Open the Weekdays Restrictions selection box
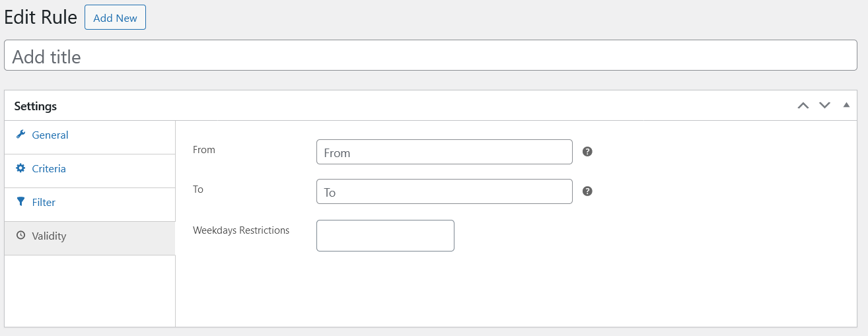 [x=385, y=236]
